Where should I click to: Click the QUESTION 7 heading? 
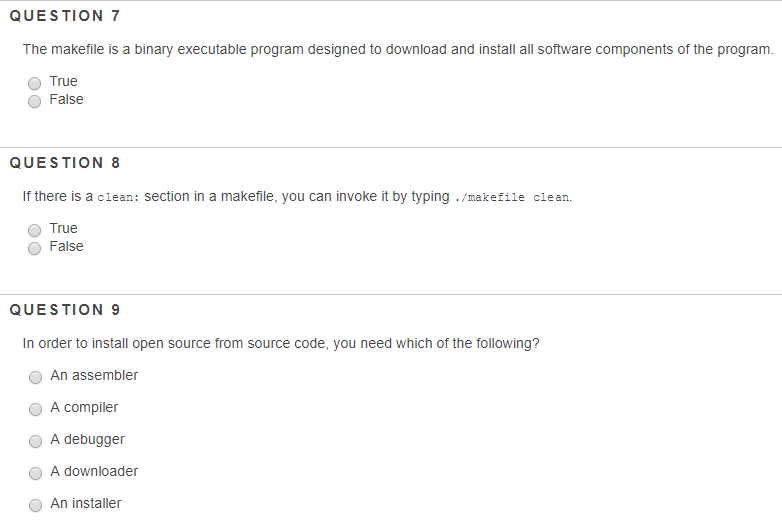coord(65,16)
